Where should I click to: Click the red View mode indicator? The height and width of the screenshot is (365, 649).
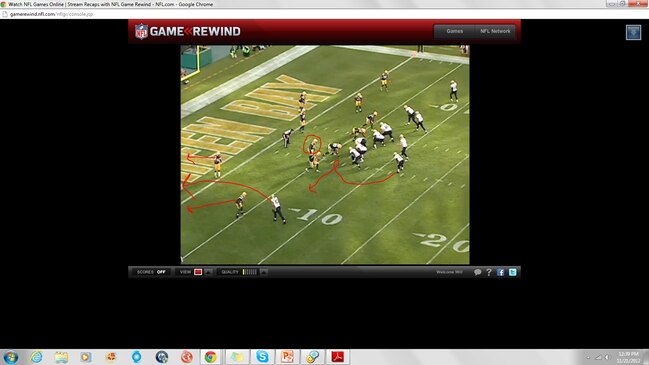(198, 272)
